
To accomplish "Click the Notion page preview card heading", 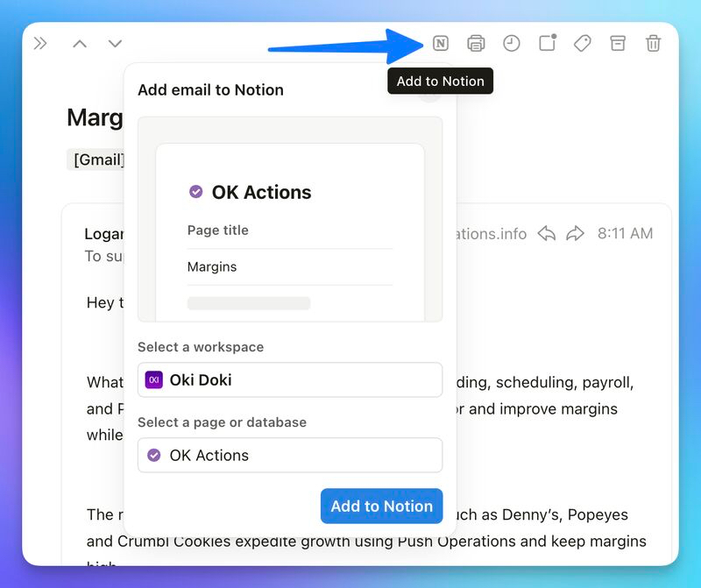I will point(261,192).
